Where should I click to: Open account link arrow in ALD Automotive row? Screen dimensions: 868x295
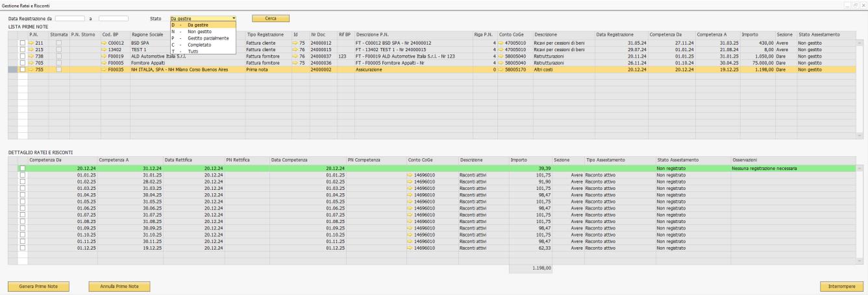pos(501,56)
